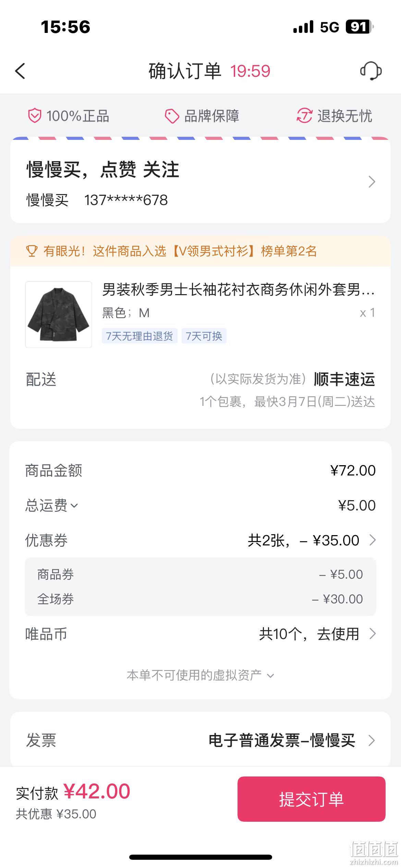Tap 7天可换 exchange tag
This screenshot has width=401, height=868.
204,336
